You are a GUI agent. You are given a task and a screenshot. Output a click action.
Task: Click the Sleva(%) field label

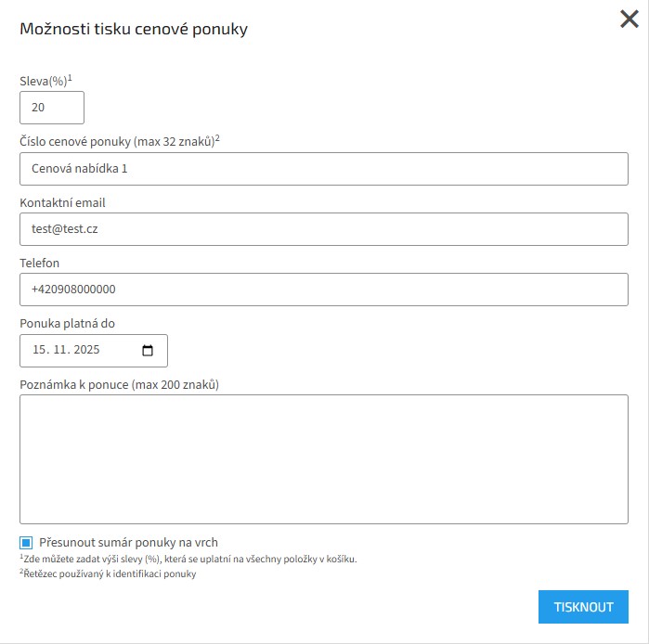[44, 82]
